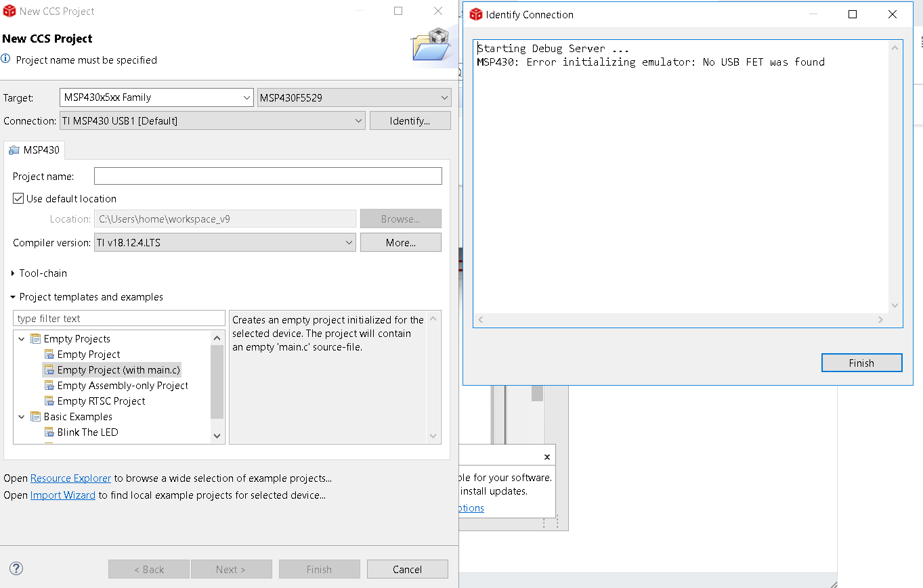The width and height of the screenshot is (923, 588).
Task: Click the template description scrollbar down arrow
Action: [x=433, y=436]
